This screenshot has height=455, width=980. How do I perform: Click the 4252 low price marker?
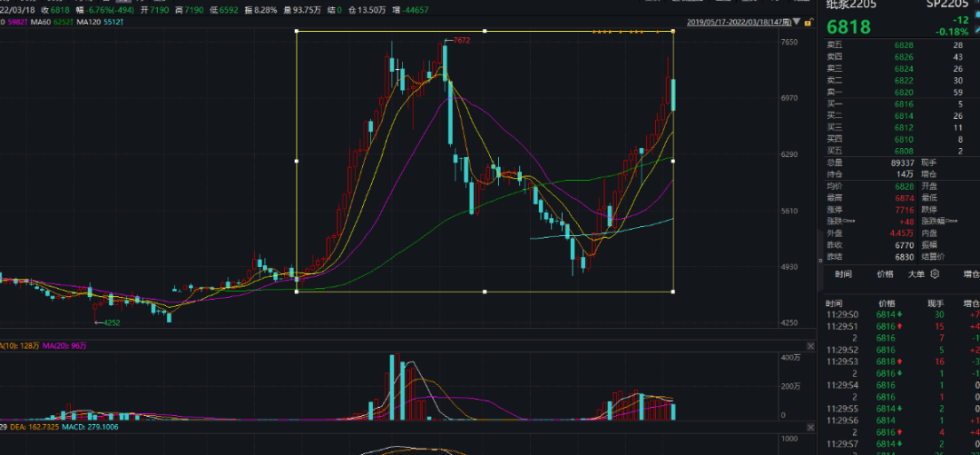(x=110, y=322)
